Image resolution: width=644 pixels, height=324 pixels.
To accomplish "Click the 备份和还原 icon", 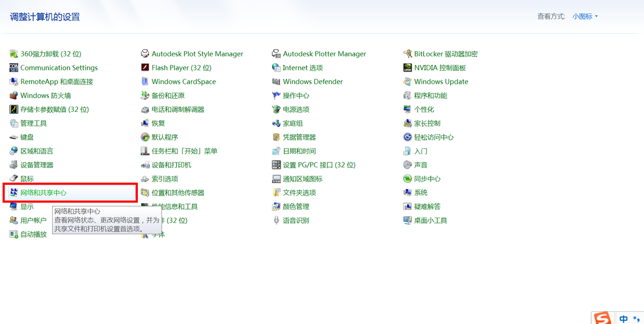I will [x=145, y=96].
